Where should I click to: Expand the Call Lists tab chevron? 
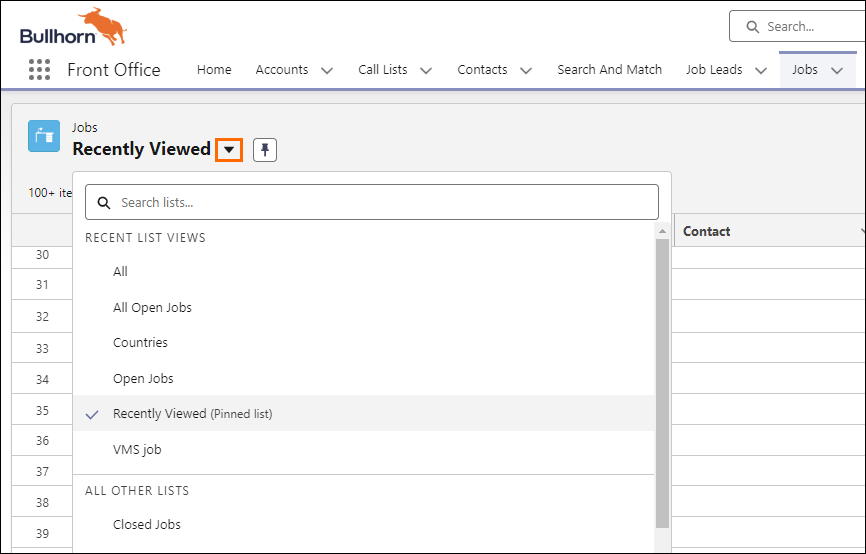pos(426,70)
